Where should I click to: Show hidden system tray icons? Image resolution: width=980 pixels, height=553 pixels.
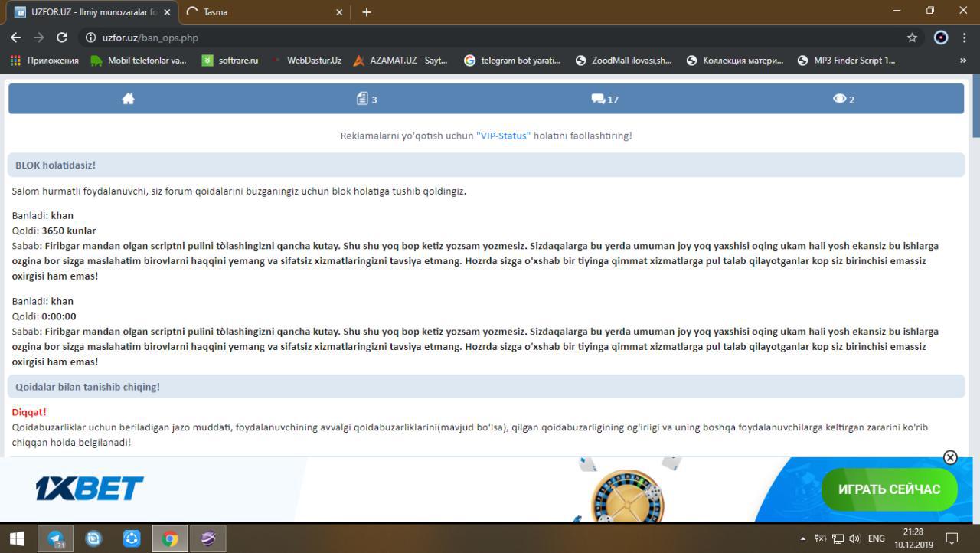803,539
